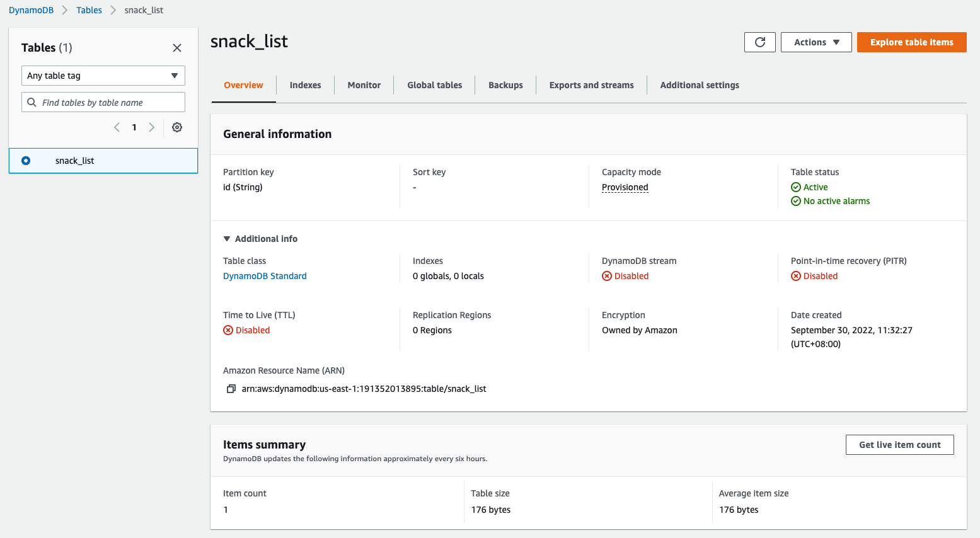The width and height of the screenshot is (980, 538).
Task: Click the 0 globals, 0 locals value
Action: coord(448,276)
